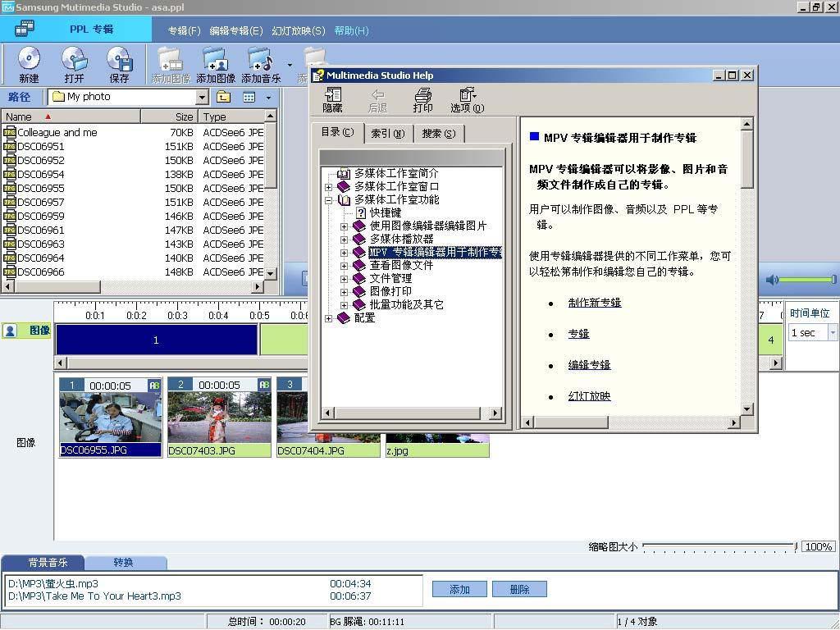
Task: Click JPG icon for Colleague and me
Action: click(x=9, y=132)
